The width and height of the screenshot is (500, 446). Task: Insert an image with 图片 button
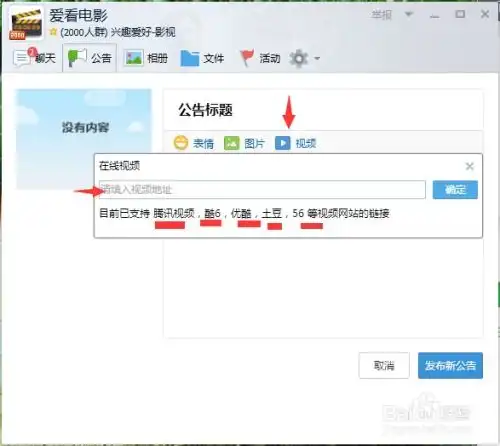[244, 143]
